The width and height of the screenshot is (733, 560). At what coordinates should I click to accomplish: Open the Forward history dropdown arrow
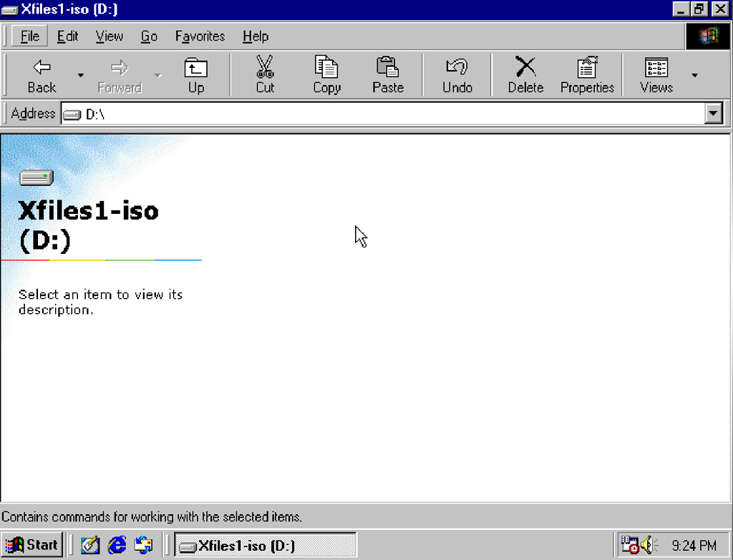point(158,75)
